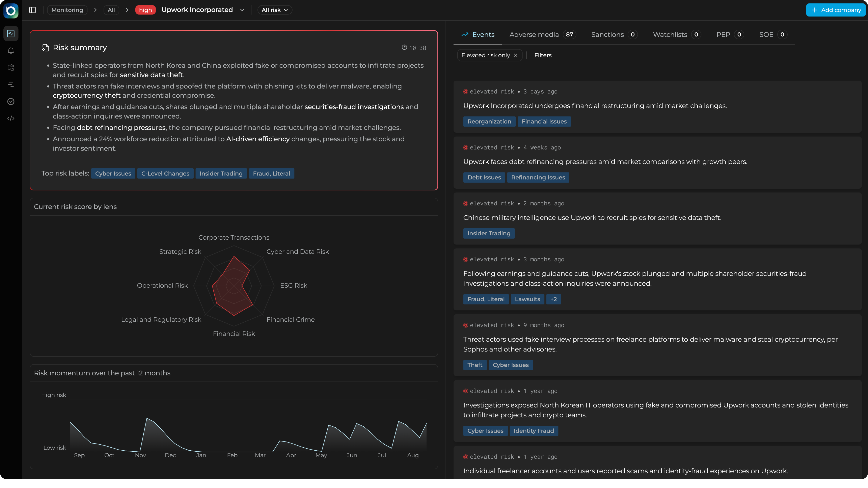Screen dimensions: 868x488
Task: Click the Insider Trading top risk label
Action: pos(221,174)
